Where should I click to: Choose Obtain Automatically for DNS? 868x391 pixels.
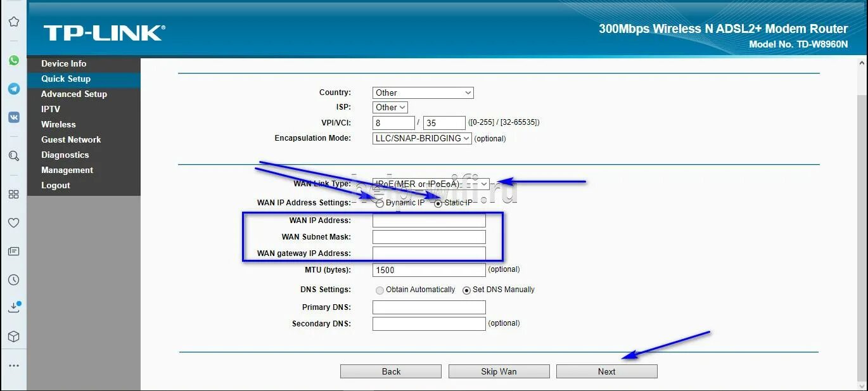pos(380,290)
